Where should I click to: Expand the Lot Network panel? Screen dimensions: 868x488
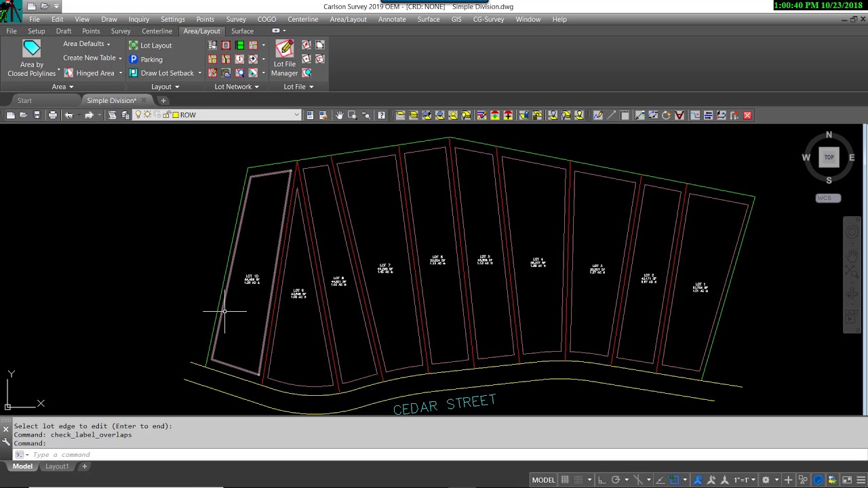pos(237,87)
